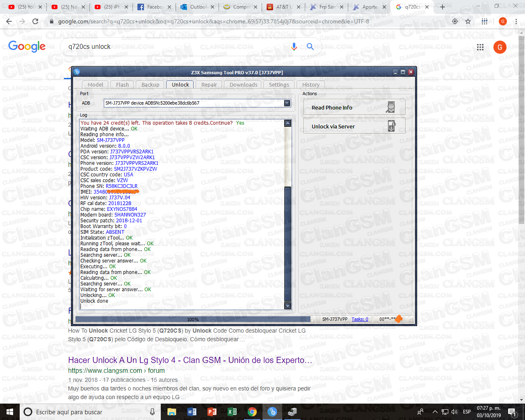Open Chrome from the taskbar
The height and width of the screenshot is (420, 525).
tap(252, 412)
